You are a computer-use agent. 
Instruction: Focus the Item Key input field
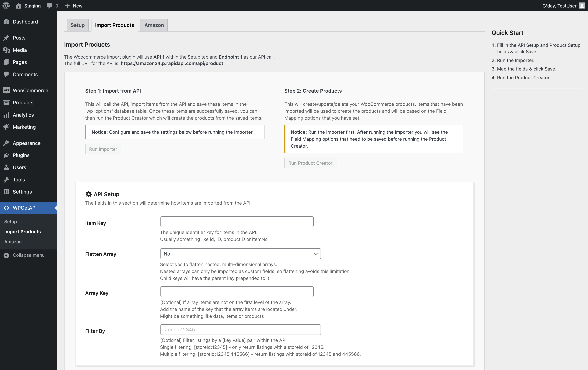pyautogui.click(x=237, y=222)
